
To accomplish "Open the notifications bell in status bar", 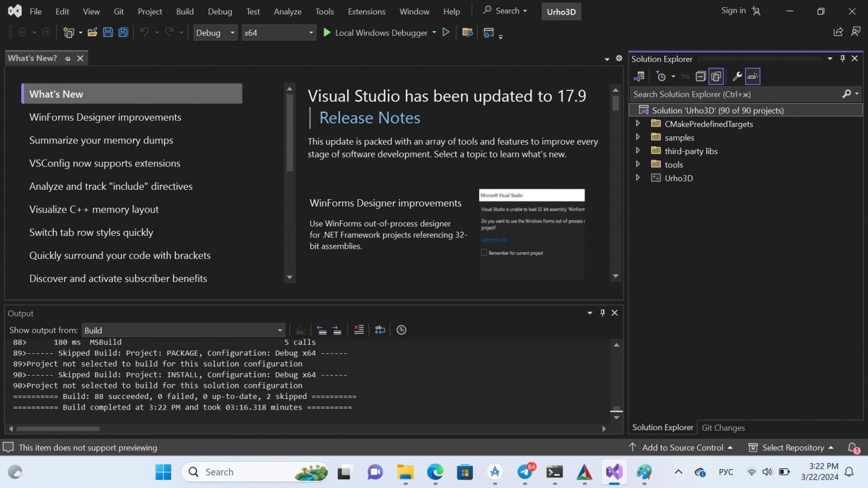I will [x=853, y=447].
